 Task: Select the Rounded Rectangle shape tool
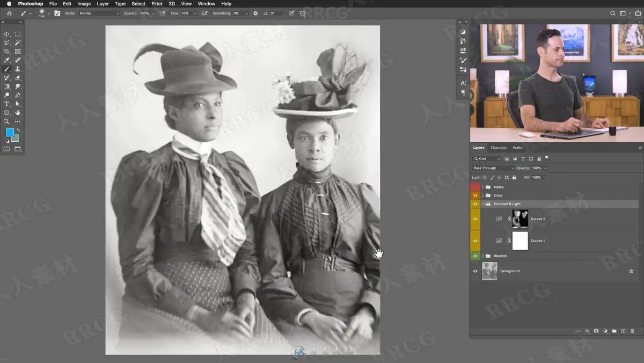7,113
